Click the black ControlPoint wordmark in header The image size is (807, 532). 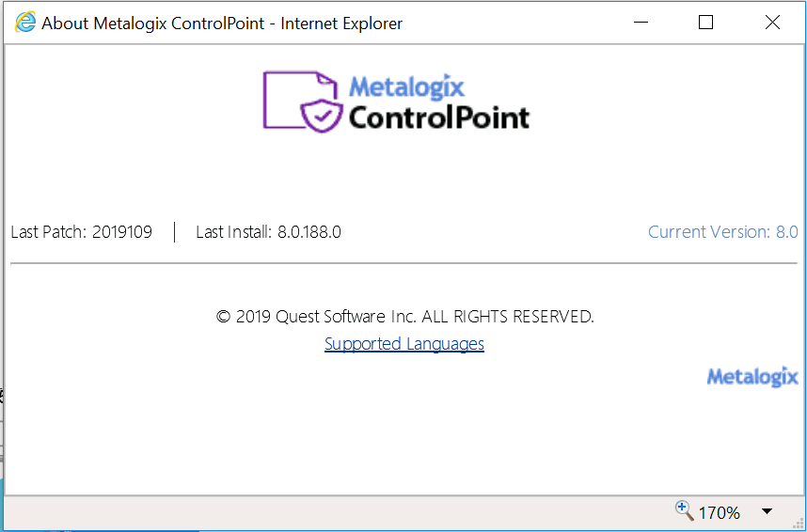click(x=438, y=117)
